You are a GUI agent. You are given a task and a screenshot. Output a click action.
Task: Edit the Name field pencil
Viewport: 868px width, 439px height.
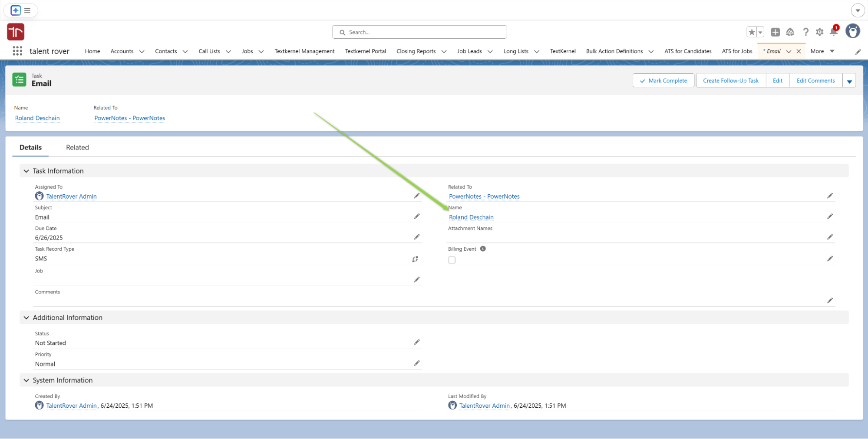830,216
